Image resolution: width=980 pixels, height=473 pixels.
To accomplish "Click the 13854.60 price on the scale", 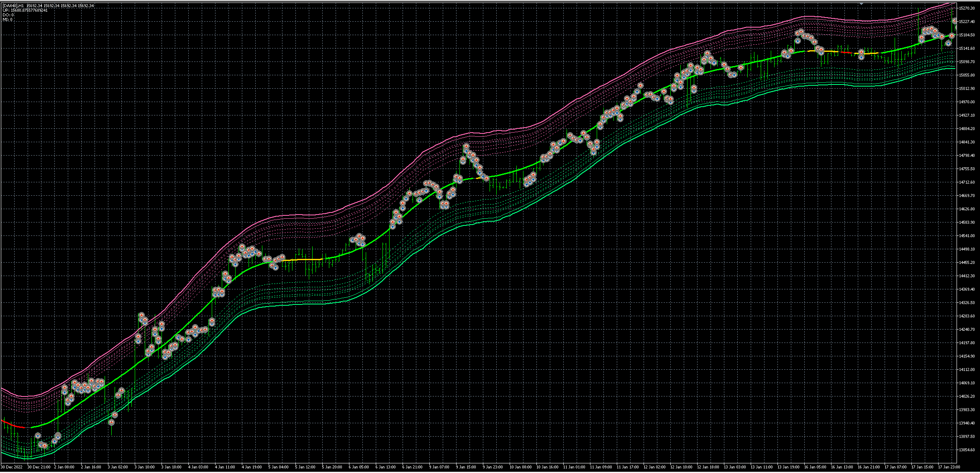I will pos(968,450).
